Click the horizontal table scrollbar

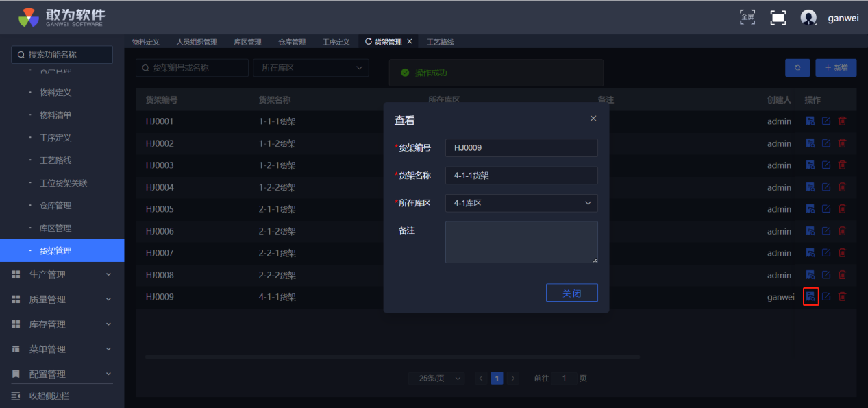click(x=392, y=357)
